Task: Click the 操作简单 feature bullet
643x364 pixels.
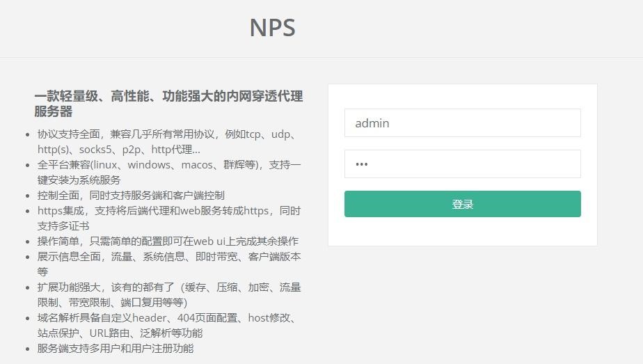Action: tap(168, 241)
